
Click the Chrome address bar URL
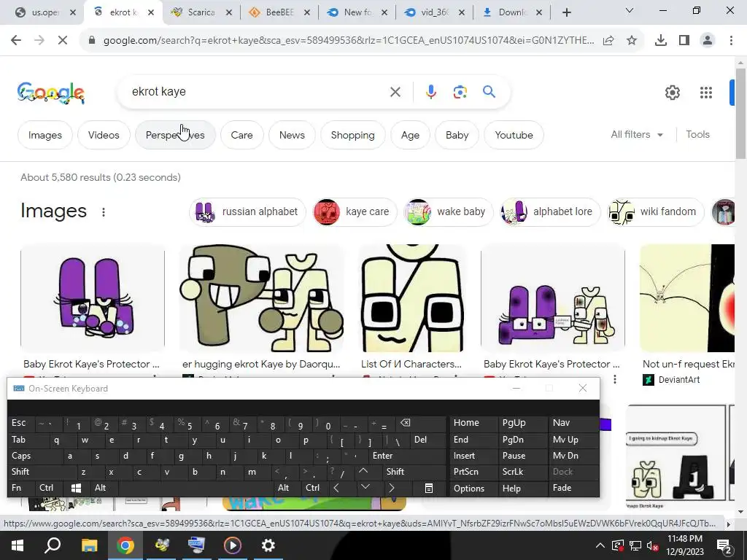click(x=348, y=41)
